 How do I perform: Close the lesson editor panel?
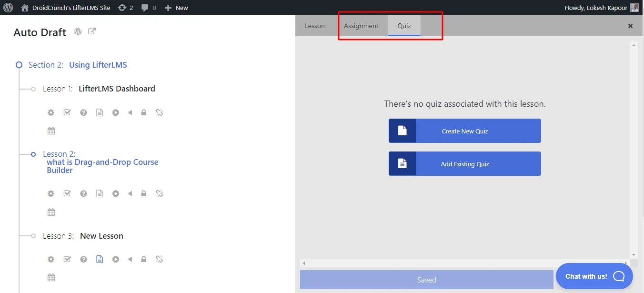click(x=630, y=26)
